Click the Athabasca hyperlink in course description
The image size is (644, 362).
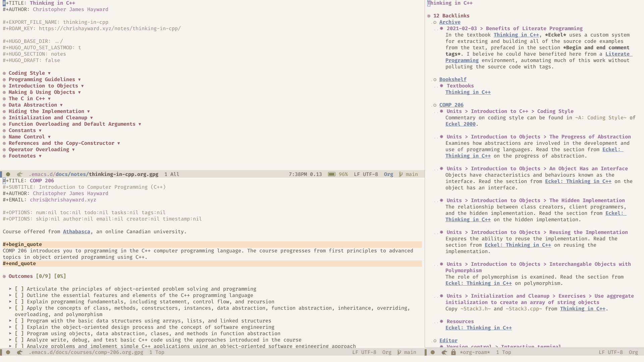(x=76, y=232)
